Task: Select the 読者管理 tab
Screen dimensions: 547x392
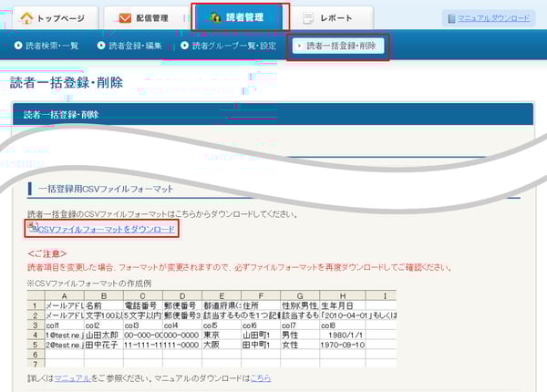Action: [x=239, y=17]
